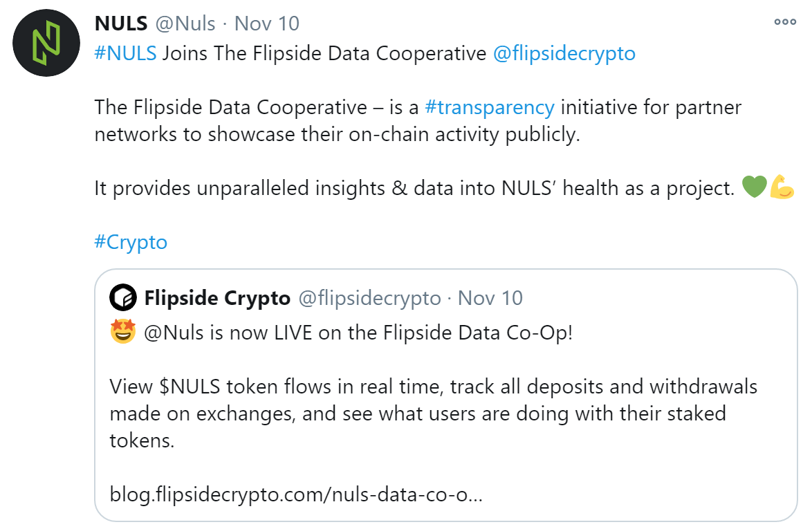Click the Flipside Crypto avatar icon
This screenshot has width=812, height=529.
122,297
